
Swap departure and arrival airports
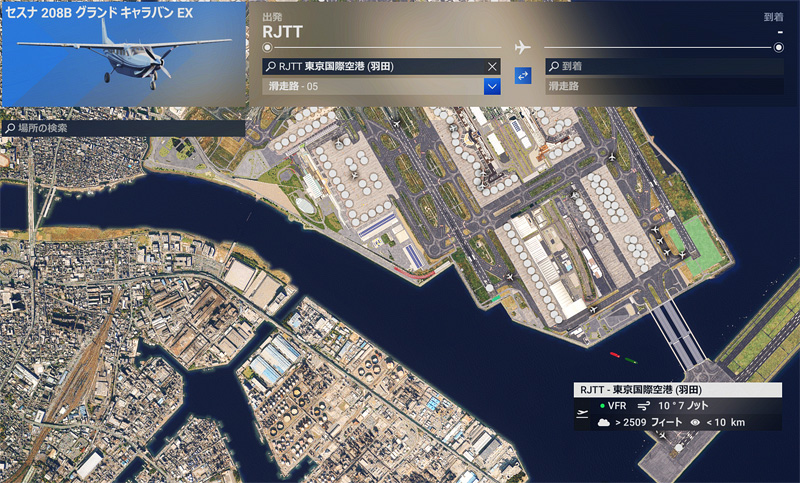523,75
